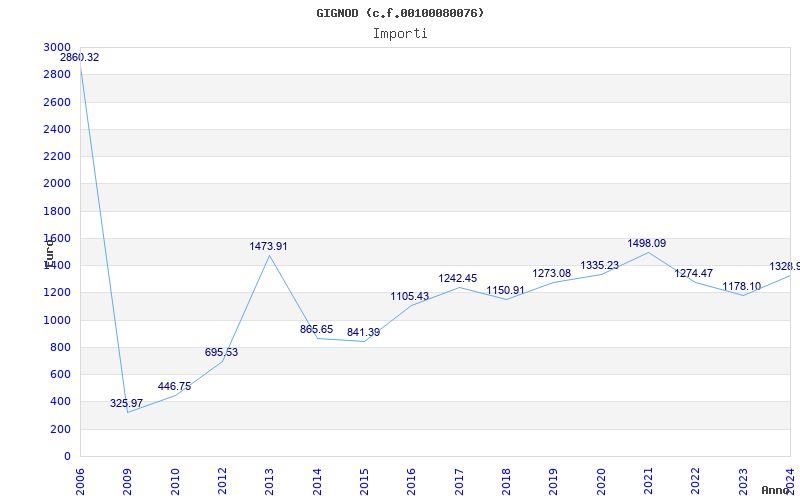Click the 1000 y-axis tick label
Screen dimensions: 800x500
pos(57,320)
